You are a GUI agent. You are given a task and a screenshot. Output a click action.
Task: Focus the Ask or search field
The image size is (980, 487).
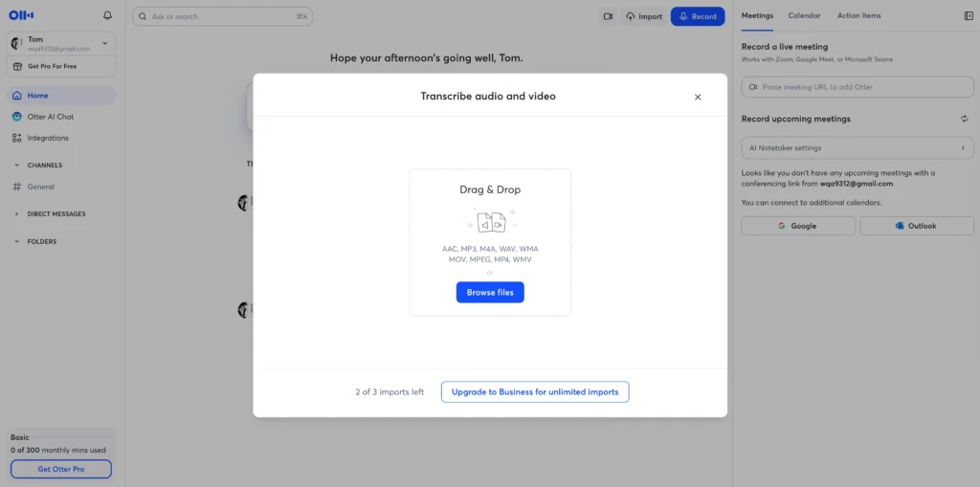click(222, 17)
